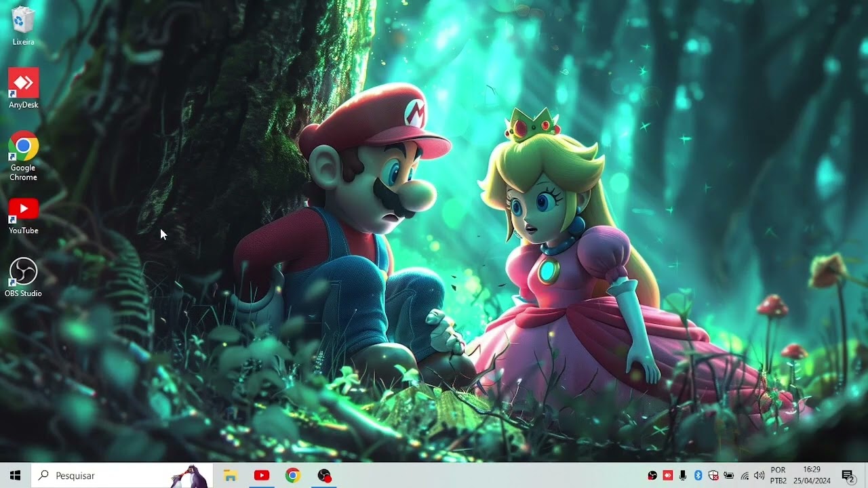This screenshot has width=868, height=488.
Task: Open Bluetooth tray icon
Action: click(x=698, y=476)
